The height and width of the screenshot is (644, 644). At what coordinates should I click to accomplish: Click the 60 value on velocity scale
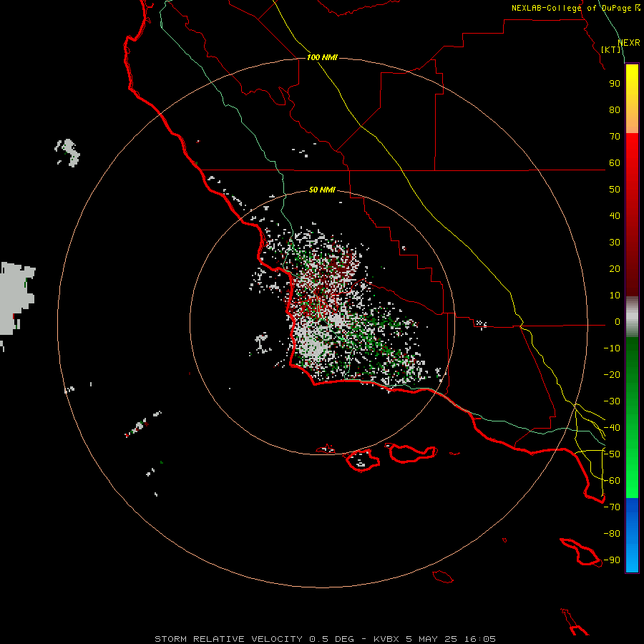[615, 162]
